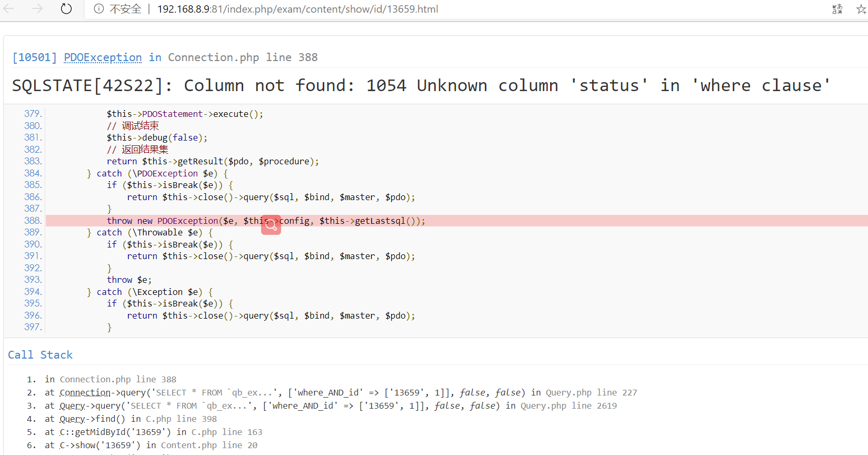
Task: Open the not-secure site info icon
Action: click(x=98, y=9)
